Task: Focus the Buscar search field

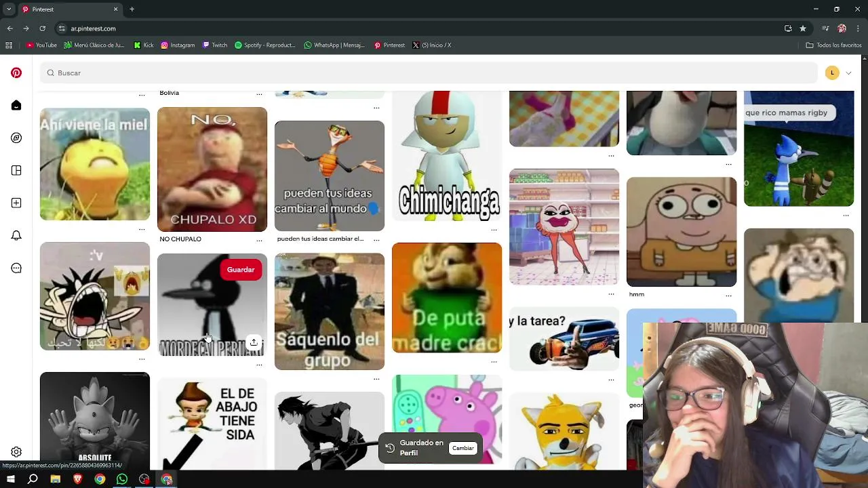Action: [429, 73]
